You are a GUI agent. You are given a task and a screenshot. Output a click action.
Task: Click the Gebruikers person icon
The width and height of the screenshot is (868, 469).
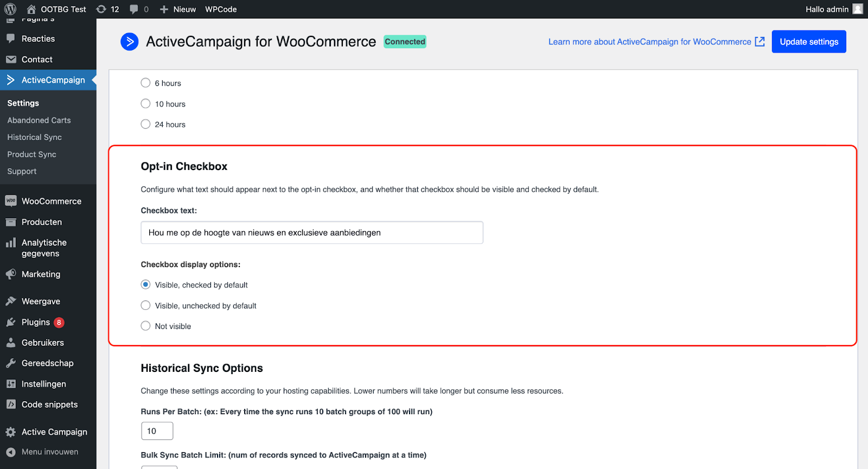(x=11, y=343)
